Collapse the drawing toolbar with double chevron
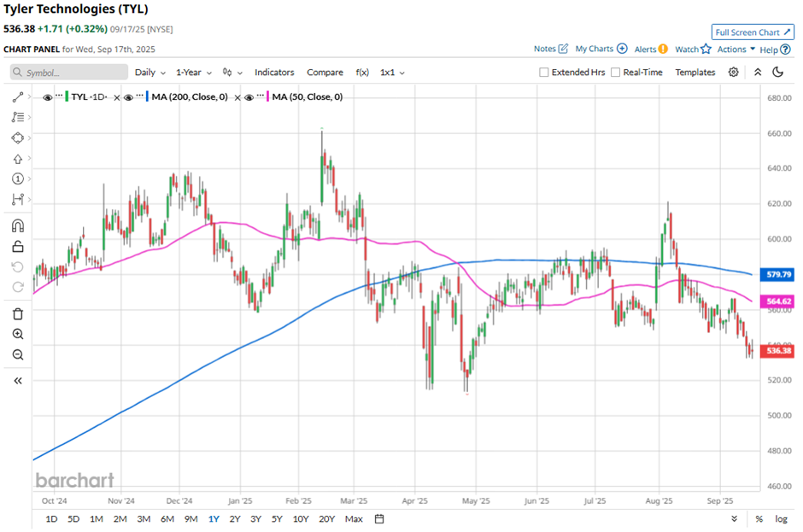The width and height of the screenshot is (803, 532). tap(18, 381)
